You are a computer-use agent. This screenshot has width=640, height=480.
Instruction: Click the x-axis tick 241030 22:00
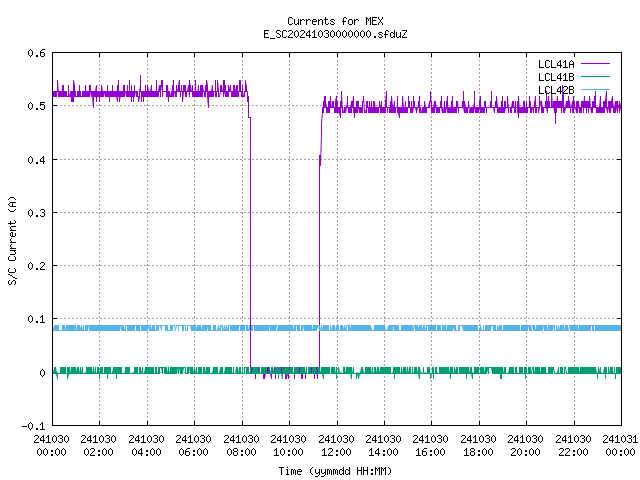(573, 445)
